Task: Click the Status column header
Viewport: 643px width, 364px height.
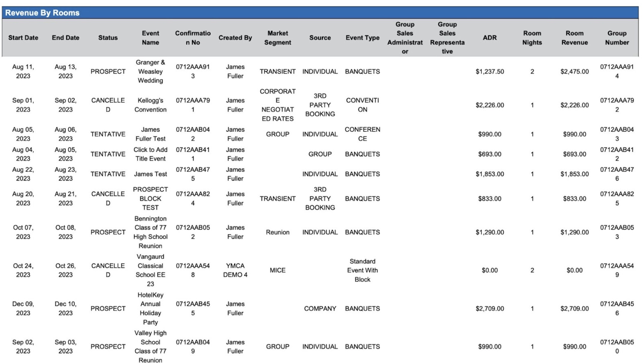Action: [x=108, y=38]
